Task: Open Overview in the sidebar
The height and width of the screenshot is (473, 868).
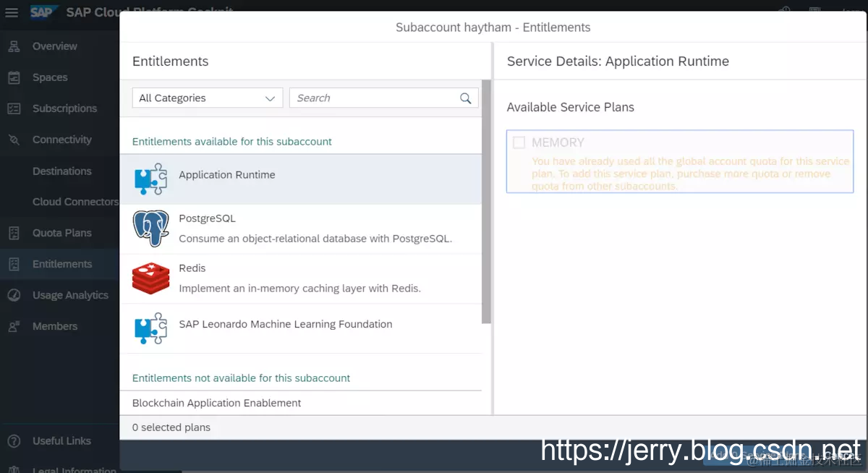Action: pos(55,46)
